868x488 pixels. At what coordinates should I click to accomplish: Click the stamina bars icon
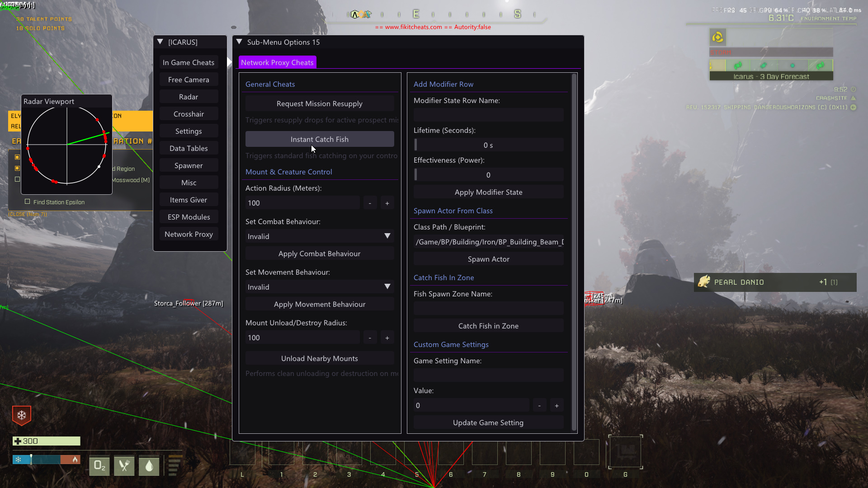175,466
